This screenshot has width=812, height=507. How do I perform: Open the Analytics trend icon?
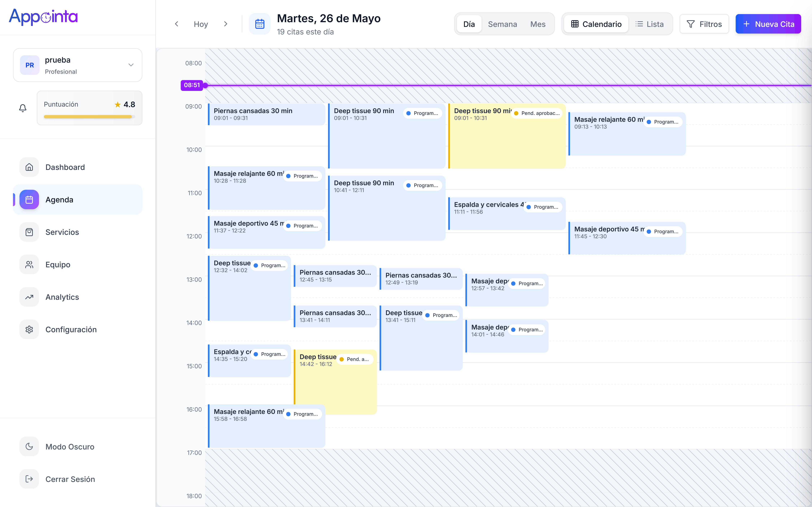(29, 297)
